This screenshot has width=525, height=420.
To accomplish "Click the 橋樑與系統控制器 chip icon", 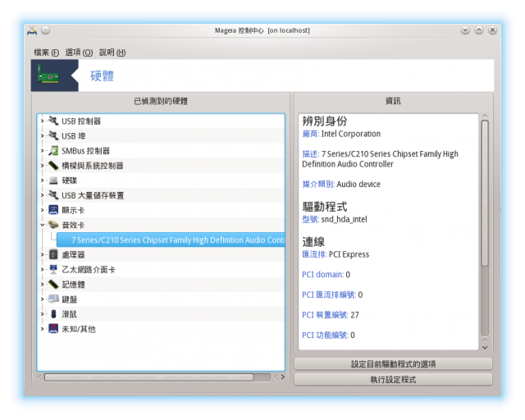I will tap(53, 165).
